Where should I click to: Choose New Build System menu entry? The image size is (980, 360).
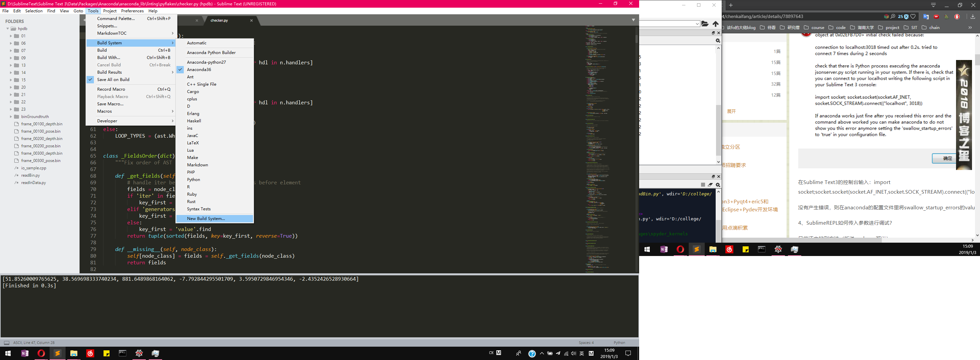pyautogui.click(x=215, y=219)
